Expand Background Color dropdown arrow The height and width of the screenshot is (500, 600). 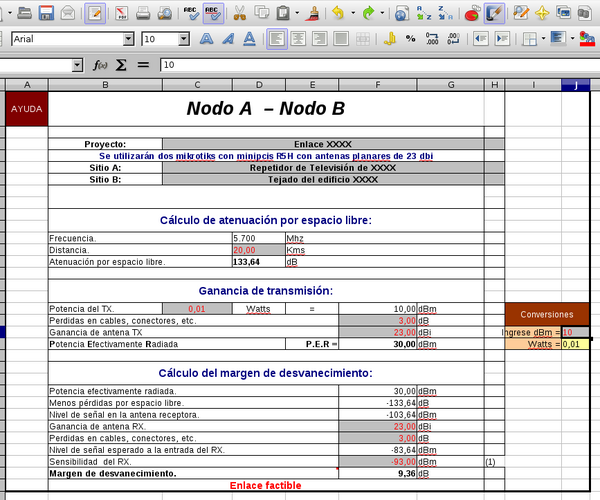tap(572, 39)
